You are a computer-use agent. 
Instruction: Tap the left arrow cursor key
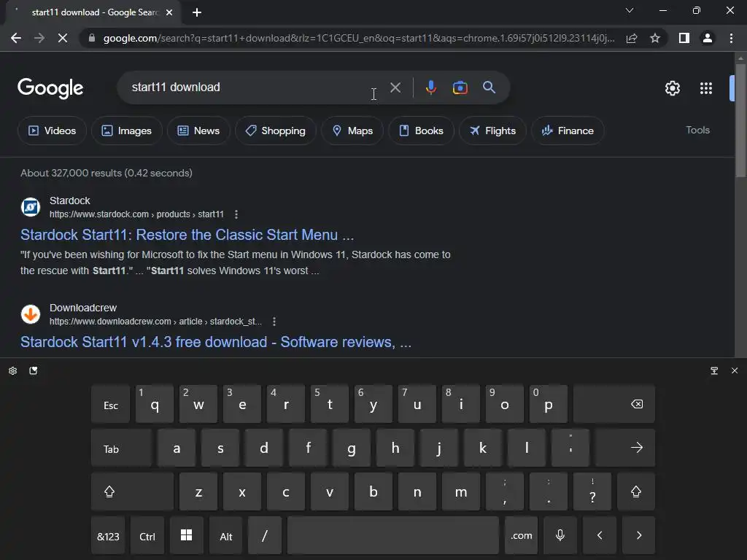pyautogui.click(x=600, y=536)
